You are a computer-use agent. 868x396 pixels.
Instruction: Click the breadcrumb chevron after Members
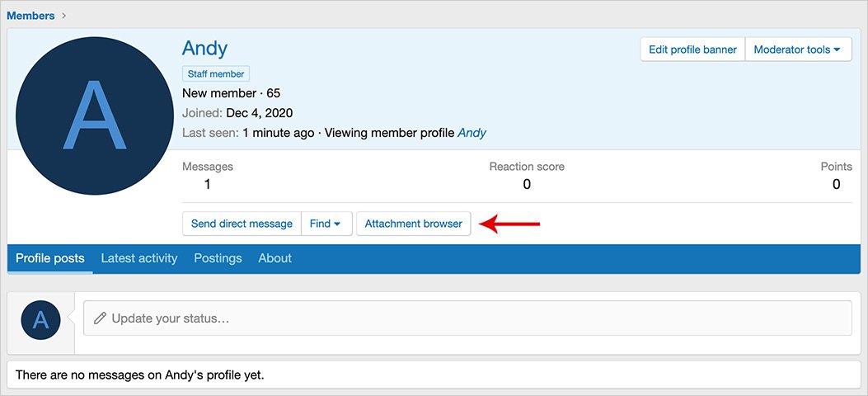pyautogui.click(x=64, y=15)
